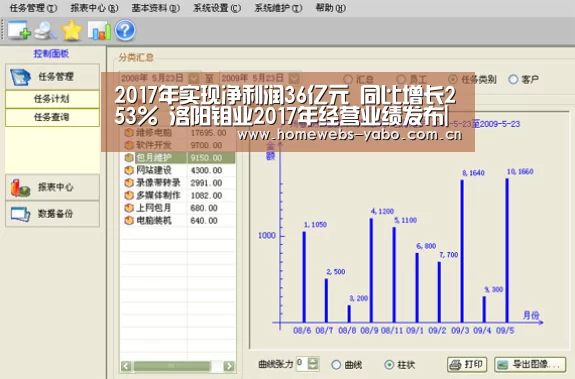Click the 打印 print button
Image resolution: width=575 pixels, height=379 pixels.
[x=467, y=364]
